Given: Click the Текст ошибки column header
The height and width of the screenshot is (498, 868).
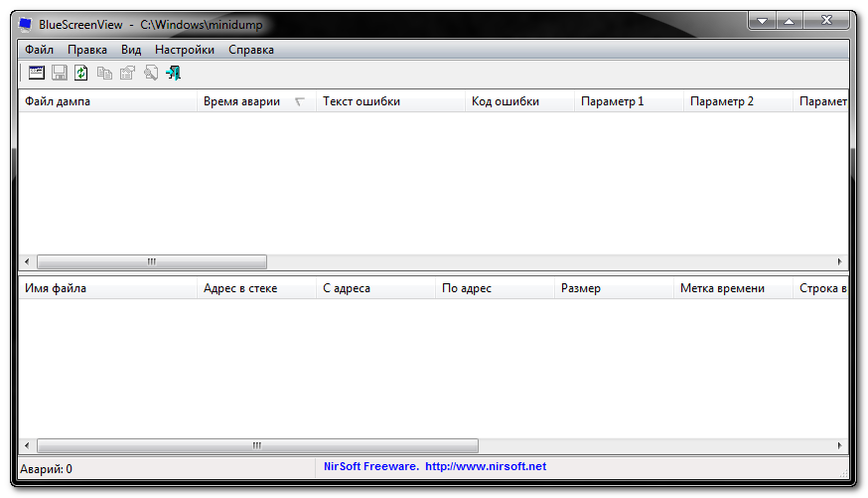Looking at the screenshot, I should (x=362, y=101).
